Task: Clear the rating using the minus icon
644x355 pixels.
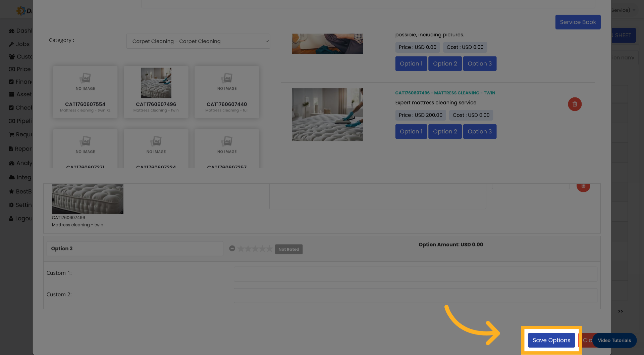Action: (x=232, y=249)
